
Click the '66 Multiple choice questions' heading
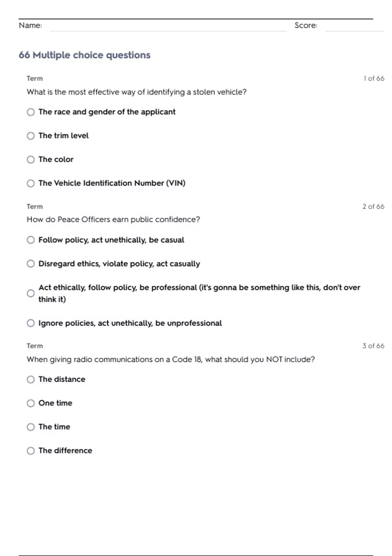click(x=85, y=55)
